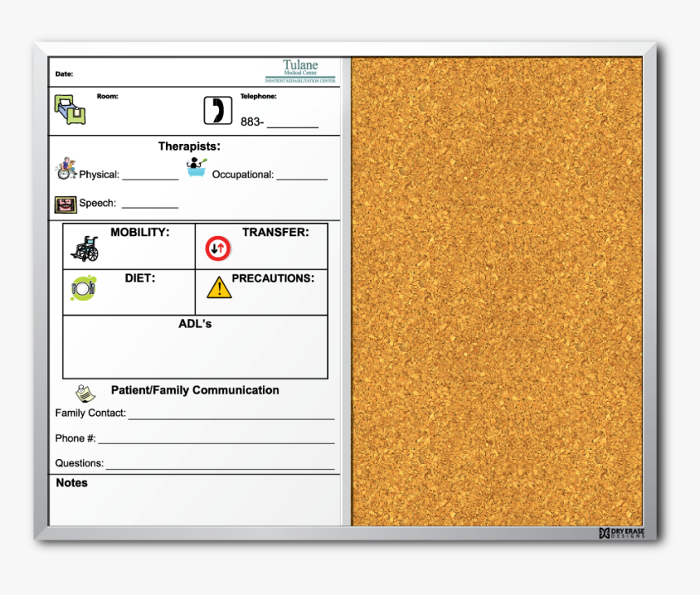
Task: Click the cork bulletin board panel
Action: click(x=497, y=291)
